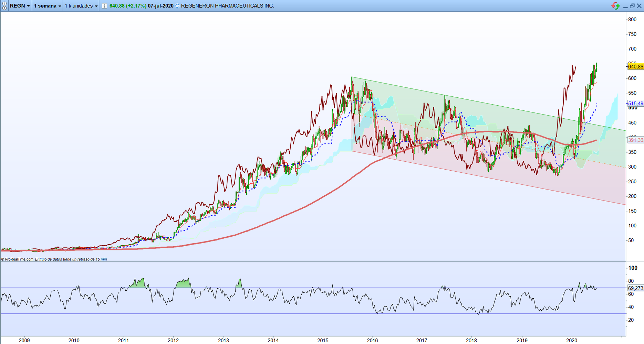Screen dimensions: 644x344
Task: Open the REGN ticker dropdown
Action: coord(20,6)
